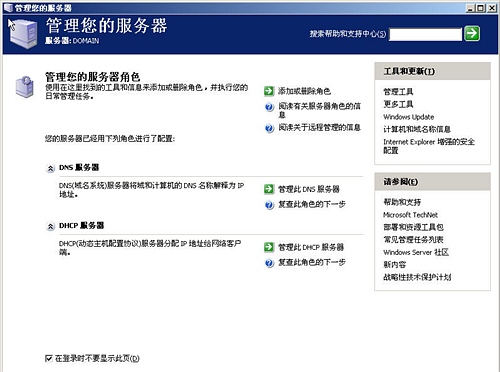The image size is (500, 372).
Task: Collapse the DHCP 服务器 section chevron
Action: coord(50,227)
